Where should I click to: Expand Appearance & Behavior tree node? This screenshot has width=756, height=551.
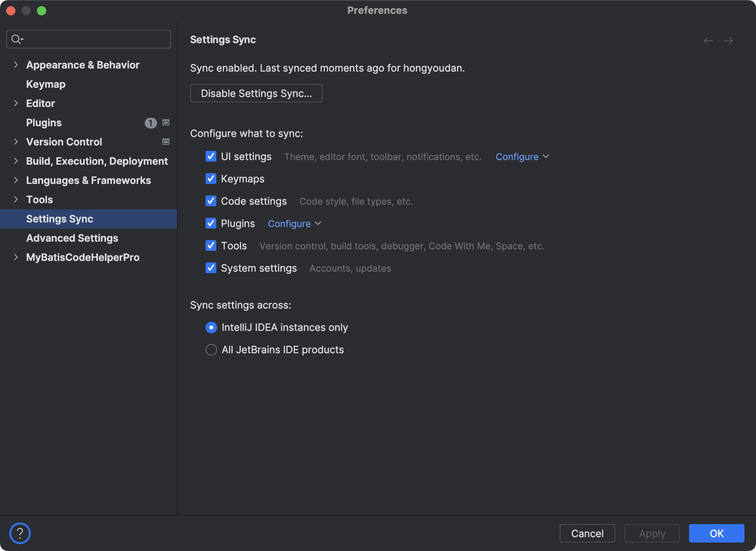(16, 65)
